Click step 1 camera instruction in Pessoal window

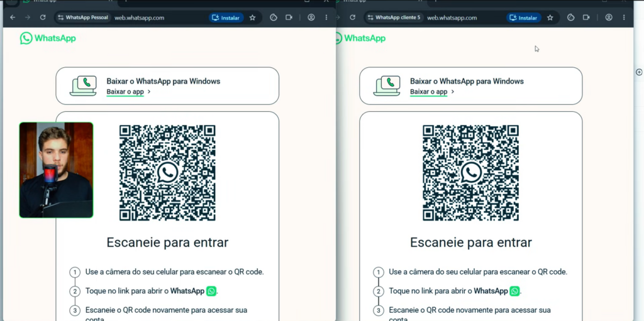pos(175,272)
